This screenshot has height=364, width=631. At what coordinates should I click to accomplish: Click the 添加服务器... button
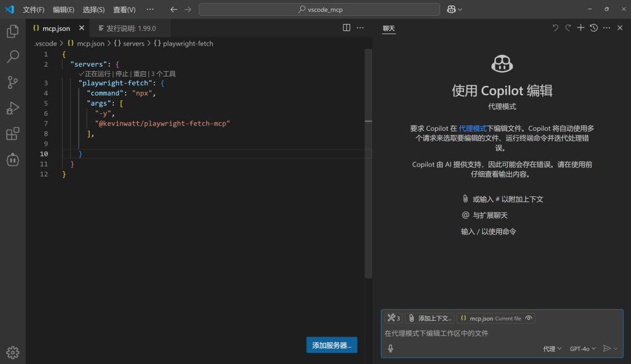tap(332, 345)
